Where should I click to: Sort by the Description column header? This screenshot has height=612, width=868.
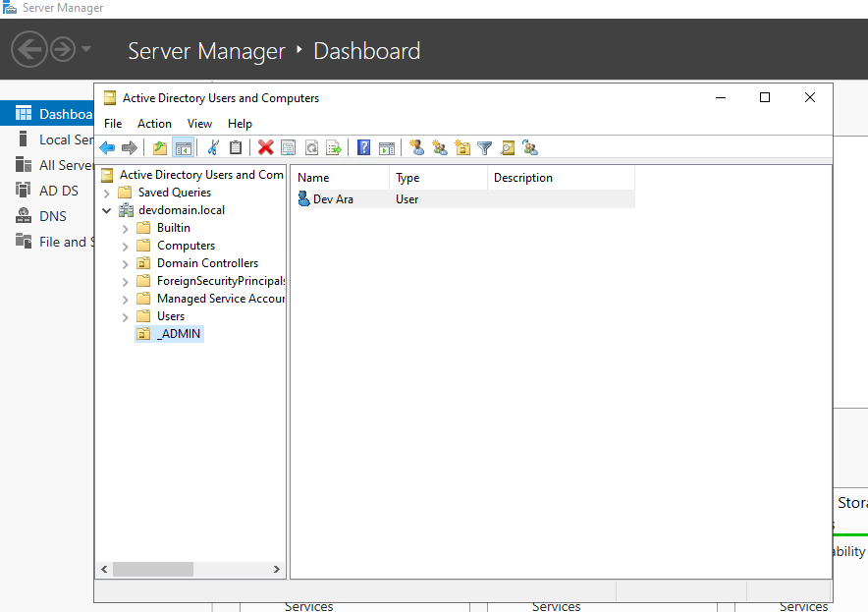pyautogui.click(x=561, y=178)
